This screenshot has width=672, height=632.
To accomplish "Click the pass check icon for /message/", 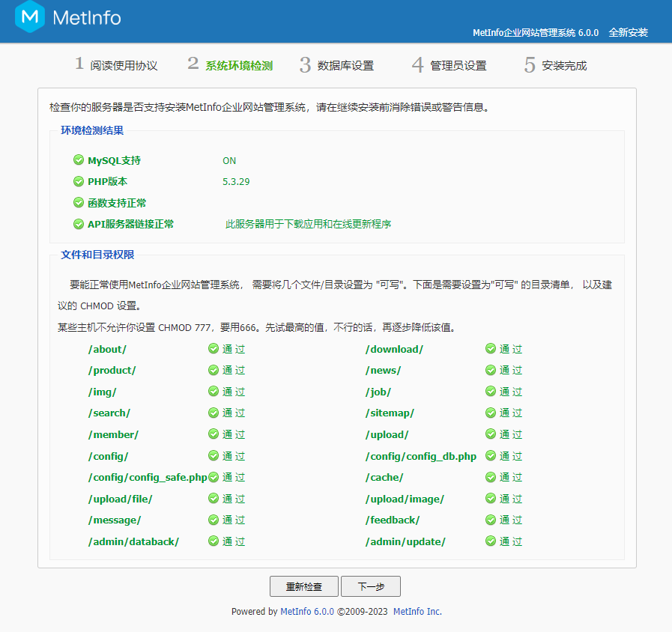I will tap(214, 520).
